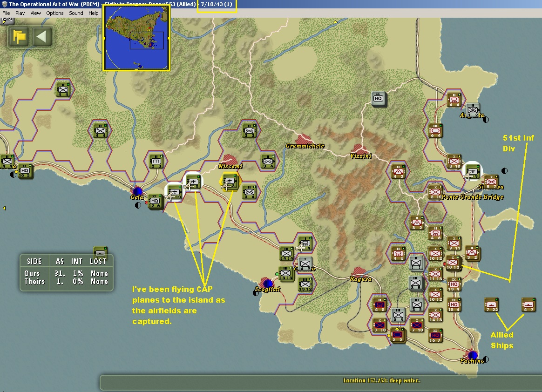The height and width of the screenshot is (392, 542).
Task: Click the left-pointing arrow button
Action: click(x=42, y=36)
